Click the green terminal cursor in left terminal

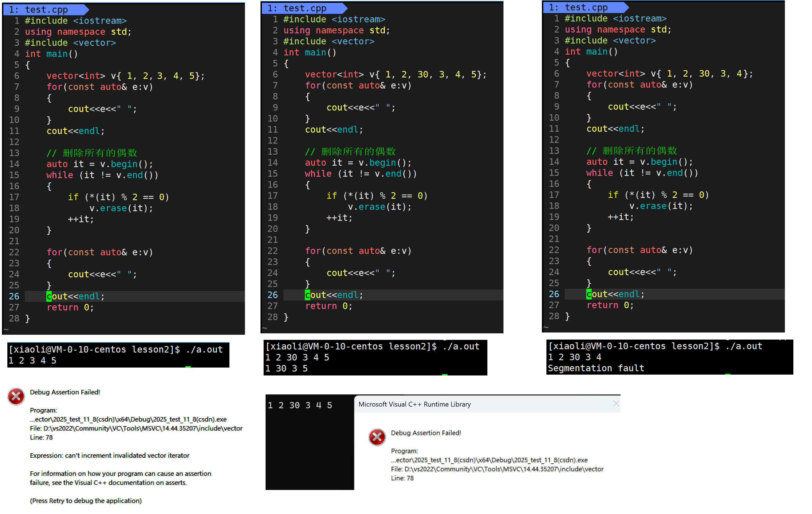click(x=188, y=366)
